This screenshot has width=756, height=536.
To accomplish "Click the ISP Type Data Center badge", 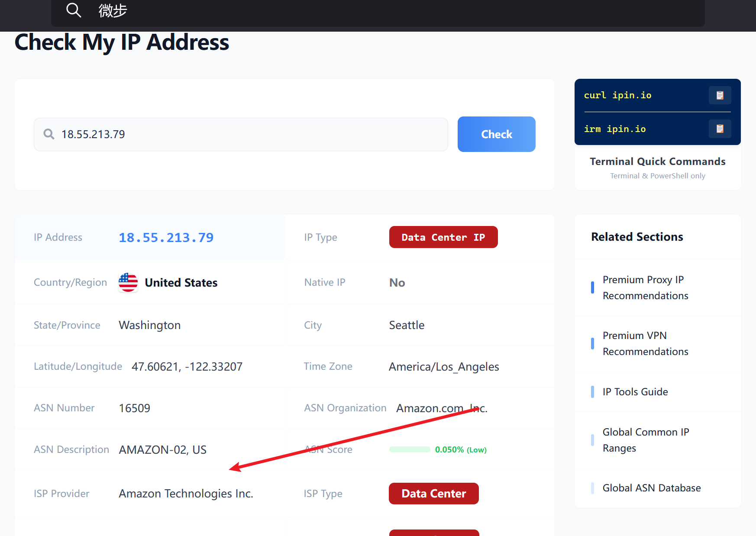I will point(433,494).
